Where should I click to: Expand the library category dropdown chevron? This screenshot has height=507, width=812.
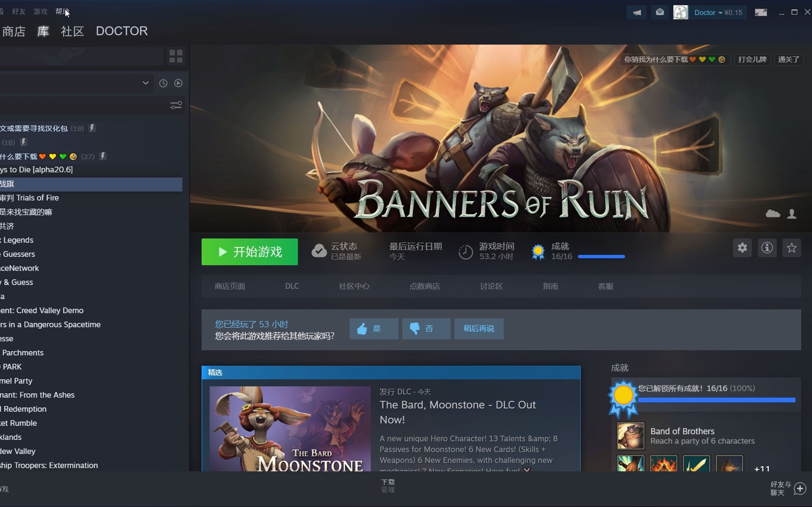tap(145, 83)
